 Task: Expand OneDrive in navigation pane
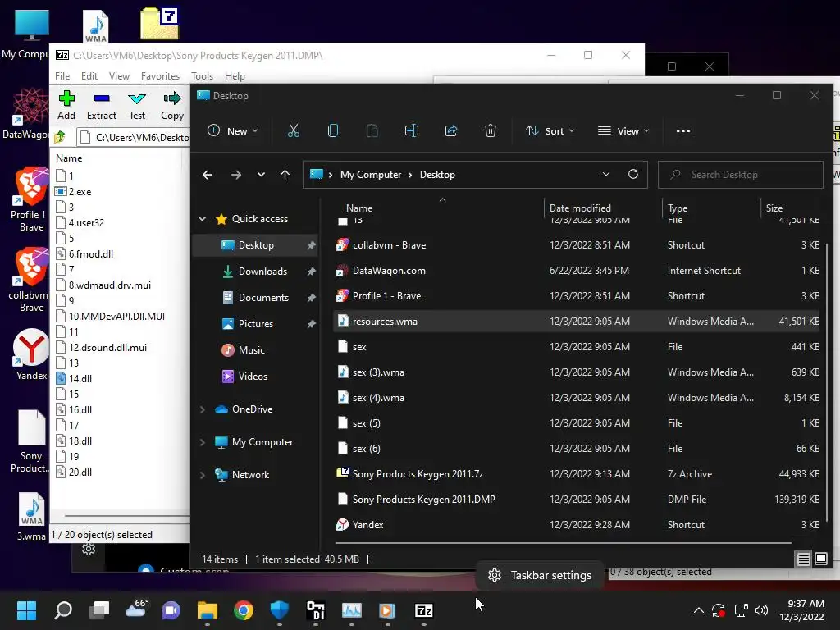(203, 409)
